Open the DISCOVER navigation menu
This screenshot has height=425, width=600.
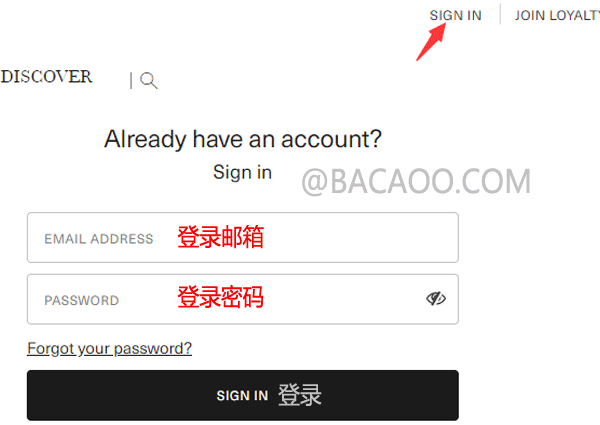point(46,77)
